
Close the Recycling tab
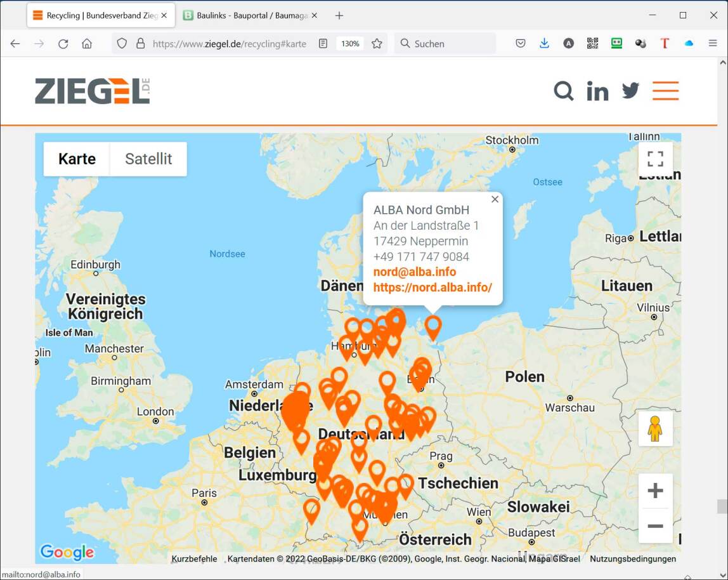164,15
